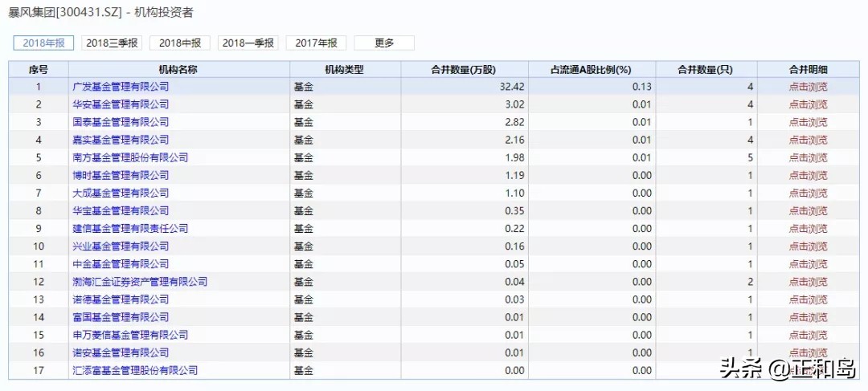
Task: Click the 合并明细 column header
Action: click(809, 69)
